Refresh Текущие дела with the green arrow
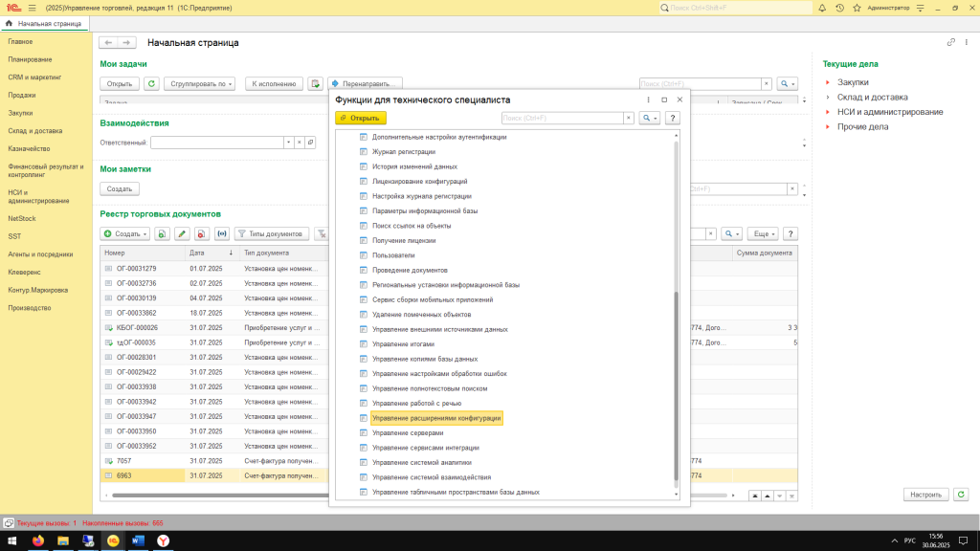The image size is (980, 551). coord(961,495)
